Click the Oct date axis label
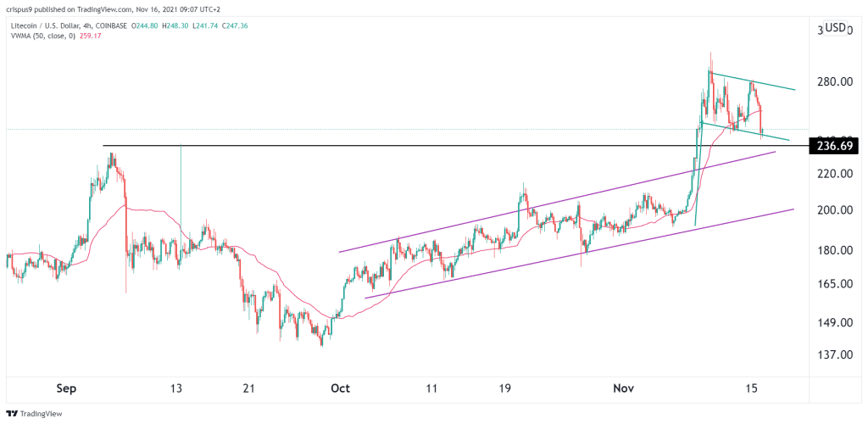 (341, 388)
